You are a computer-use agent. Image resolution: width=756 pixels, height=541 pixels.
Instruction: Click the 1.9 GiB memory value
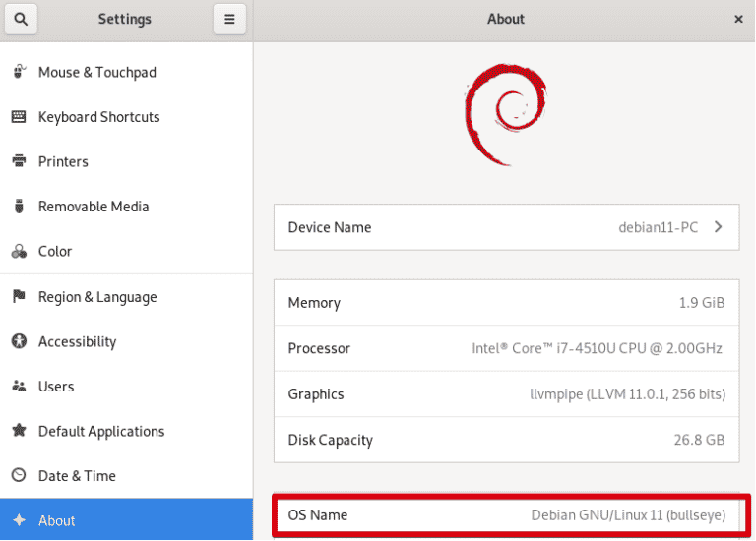tap(702, 303)
